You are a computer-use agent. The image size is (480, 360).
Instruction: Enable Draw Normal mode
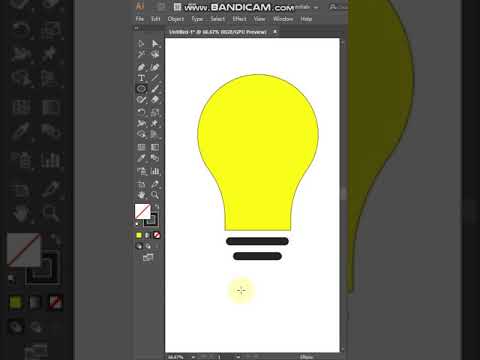coord(139,246)
